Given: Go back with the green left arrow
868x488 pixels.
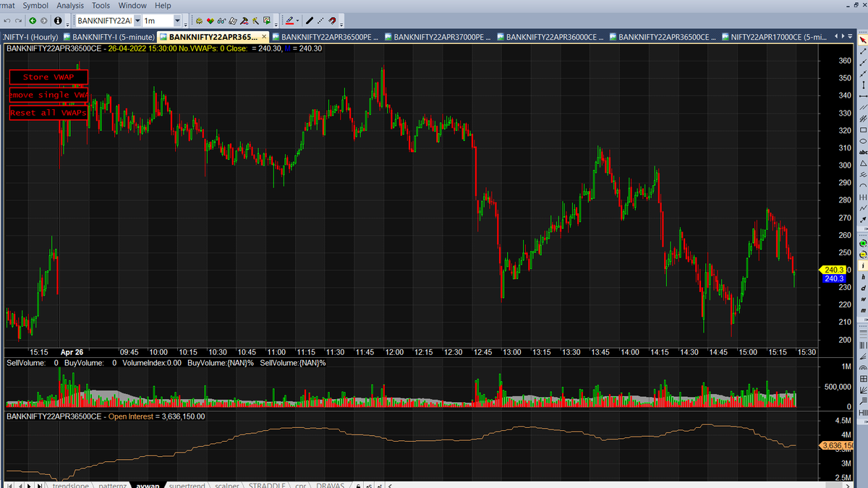Looking at the screenshot, I should click(x=33, y=21).
